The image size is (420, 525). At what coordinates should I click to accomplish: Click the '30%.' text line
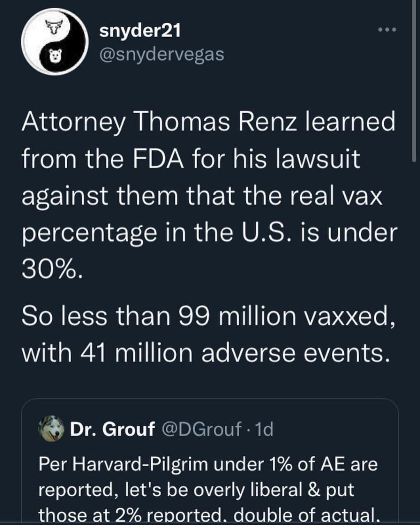(x=52, y=270)
